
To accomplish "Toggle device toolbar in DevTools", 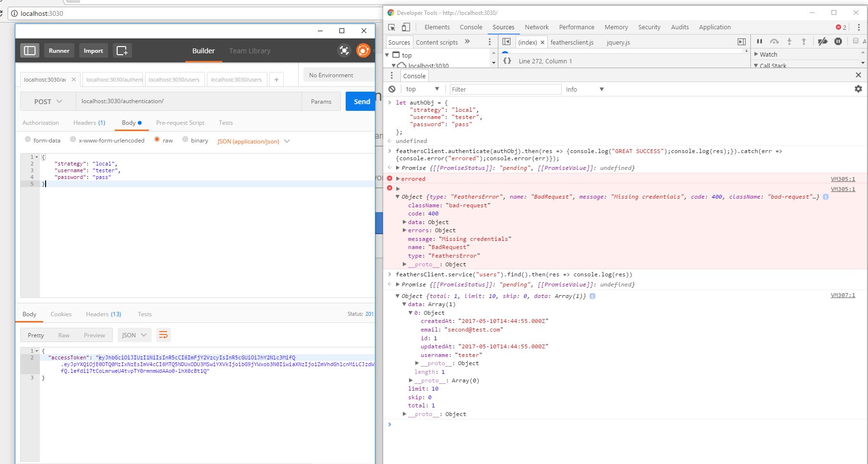I will tap(406, 27).
